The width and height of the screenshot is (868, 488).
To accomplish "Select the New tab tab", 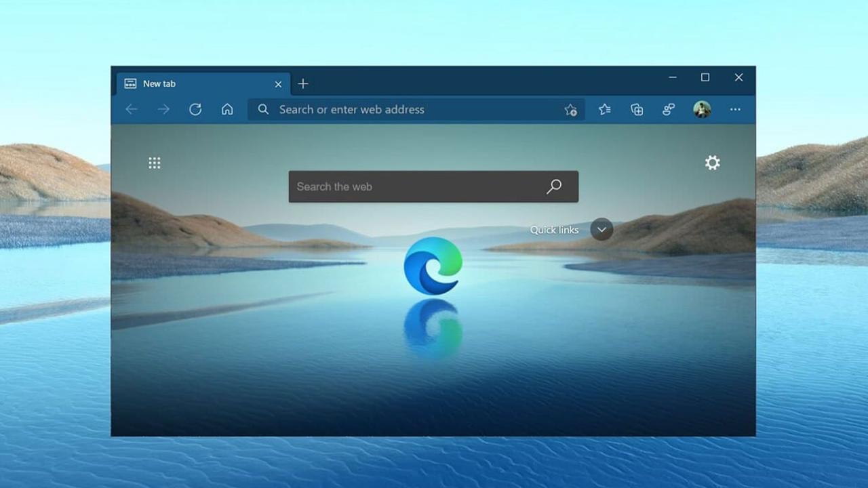I will click(x=203, y=84).
